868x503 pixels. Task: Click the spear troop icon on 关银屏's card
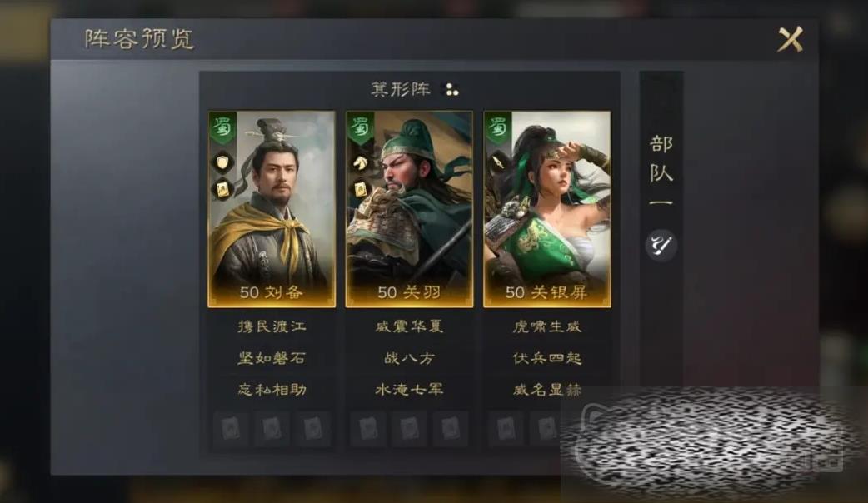pos(498,162)
